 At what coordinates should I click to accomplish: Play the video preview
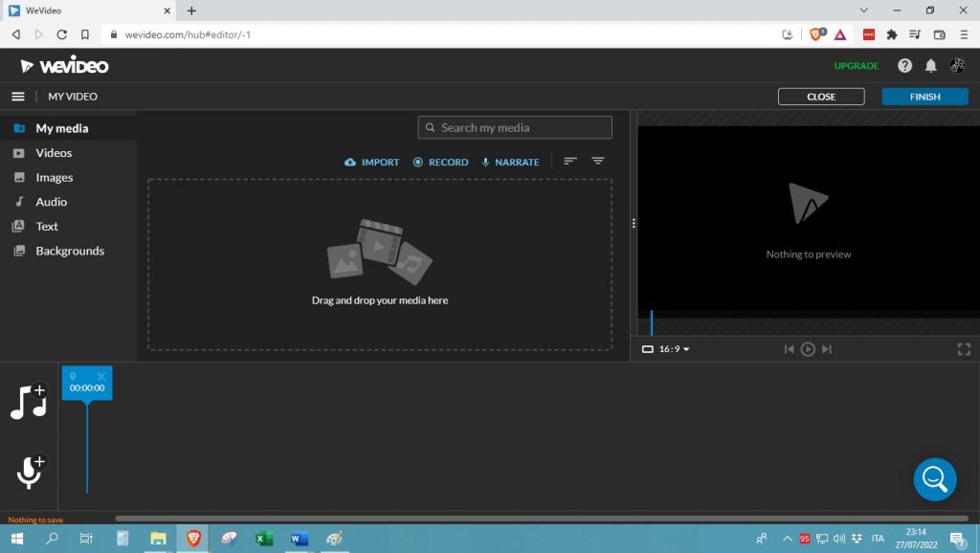808,349
